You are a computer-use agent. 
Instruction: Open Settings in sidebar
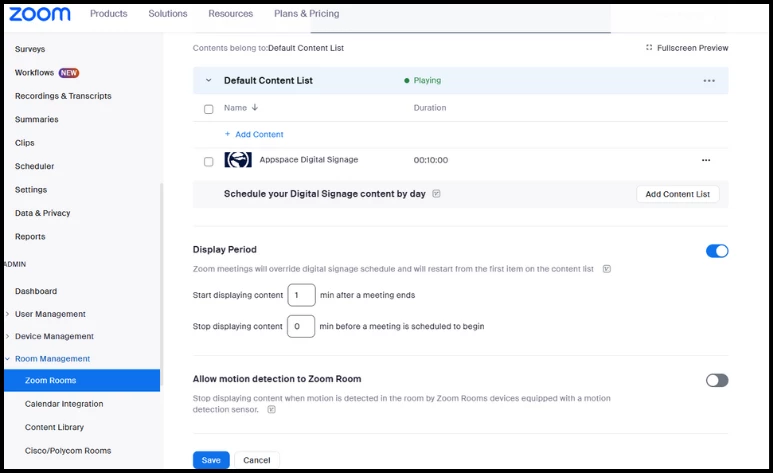31,189
